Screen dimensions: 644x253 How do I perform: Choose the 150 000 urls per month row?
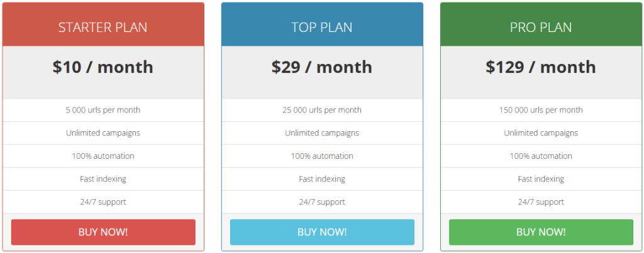tap(541, 110)
